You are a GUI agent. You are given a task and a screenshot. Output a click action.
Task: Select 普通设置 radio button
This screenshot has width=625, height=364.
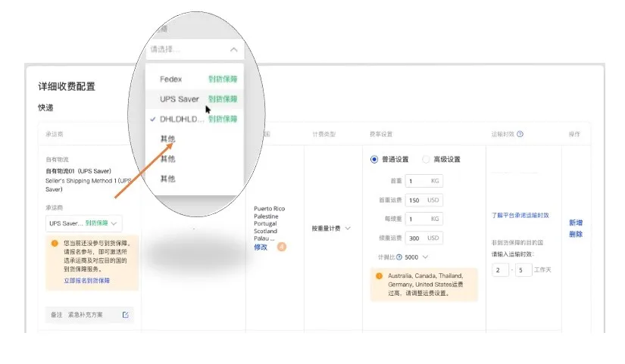tap(374, 160)
